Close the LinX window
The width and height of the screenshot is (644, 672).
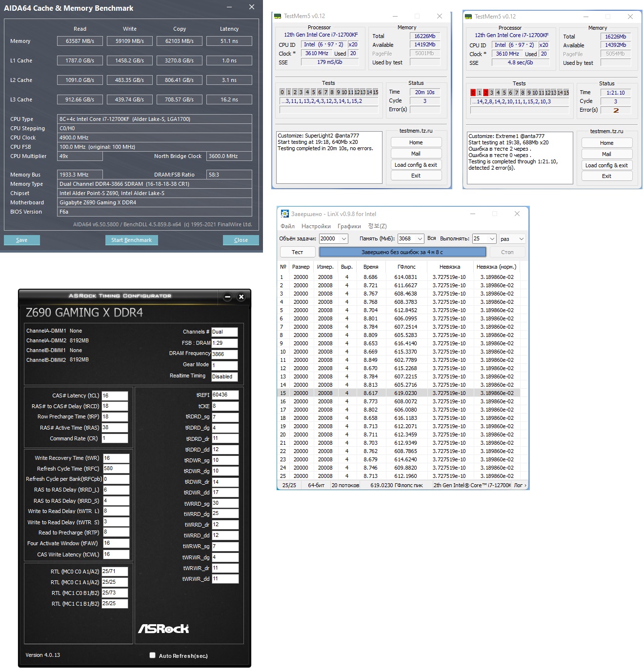click(x=517, y=214)
